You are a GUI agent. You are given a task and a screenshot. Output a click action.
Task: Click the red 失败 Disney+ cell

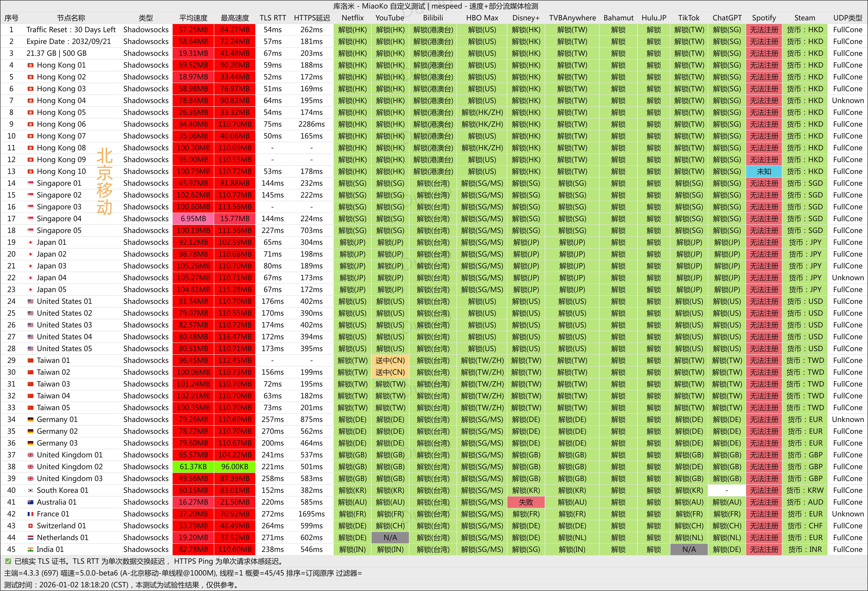pos(526,502)
